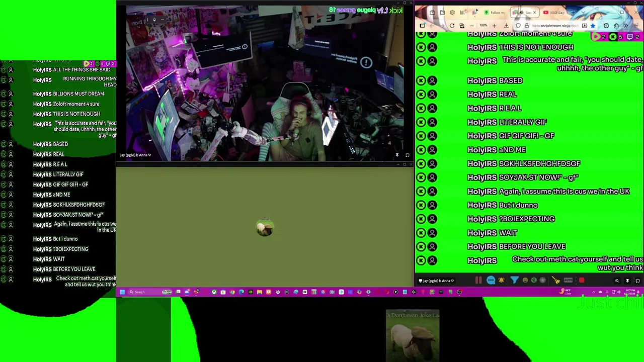Toggle the red stop square in dock toolbar
This screenshot has height=362, width=644.
pyautogui.click(x=582, y=280)
